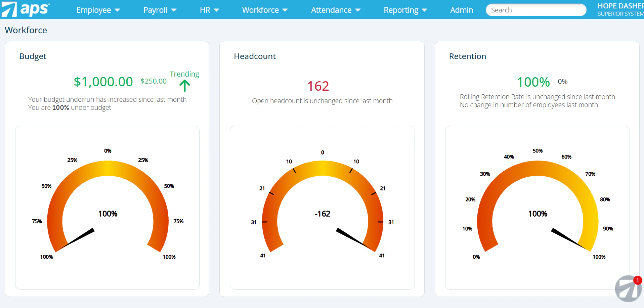Expand the HR dropdown
Viewport: 644px width, 308px height.
[209, 10]
